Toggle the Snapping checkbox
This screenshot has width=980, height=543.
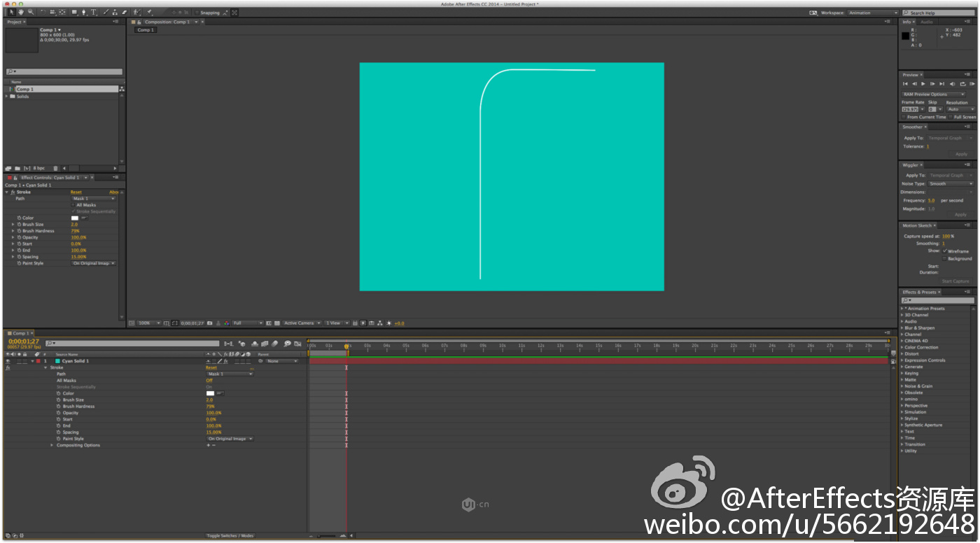[x=197, y=13]
